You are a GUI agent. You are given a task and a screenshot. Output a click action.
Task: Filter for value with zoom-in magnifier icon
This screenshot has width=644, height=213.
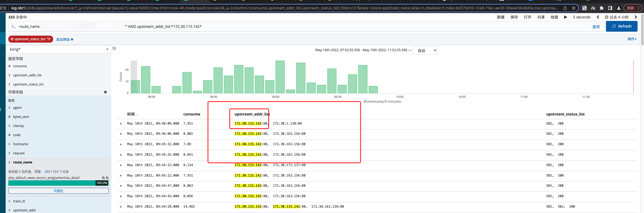coord(103,178)
